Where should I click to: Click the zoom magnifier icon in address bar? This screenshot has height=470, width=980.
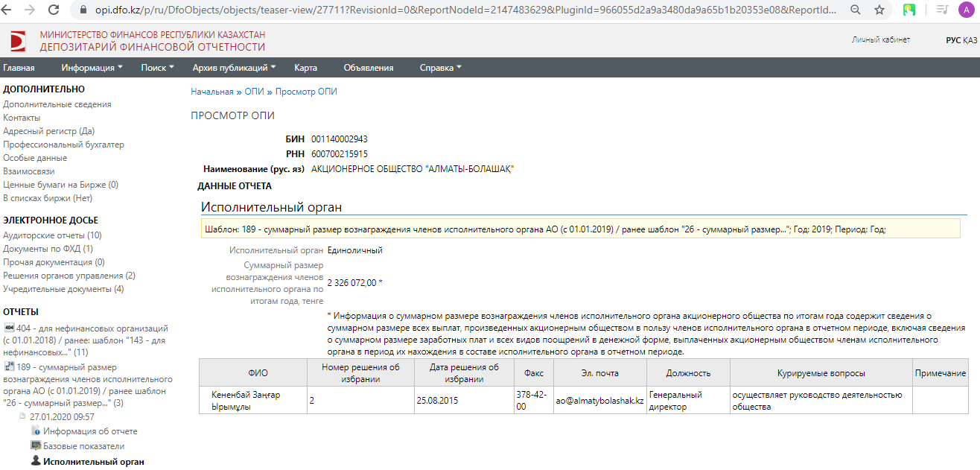coord(856,10)
